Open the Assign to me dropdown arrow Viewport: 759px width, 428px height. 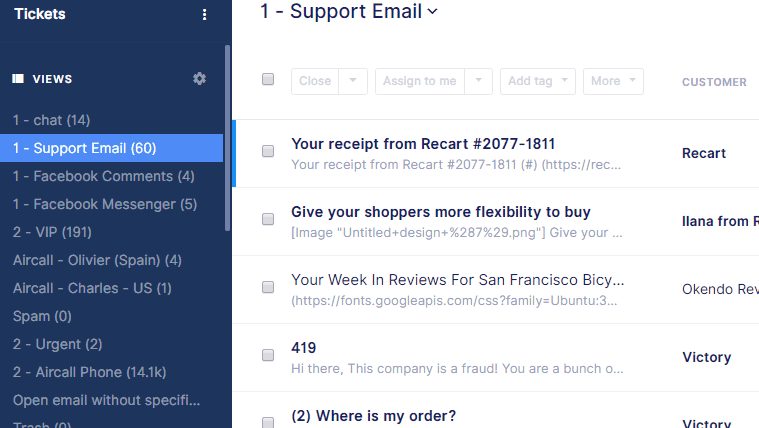point(478,81)
